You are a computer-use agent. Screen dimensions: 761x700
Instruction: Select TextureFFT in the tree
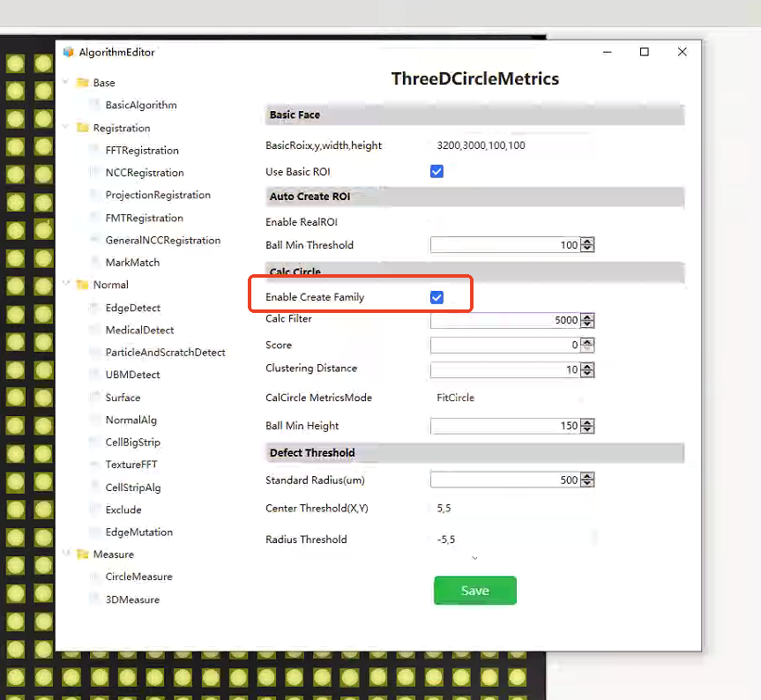coord(131,465)
